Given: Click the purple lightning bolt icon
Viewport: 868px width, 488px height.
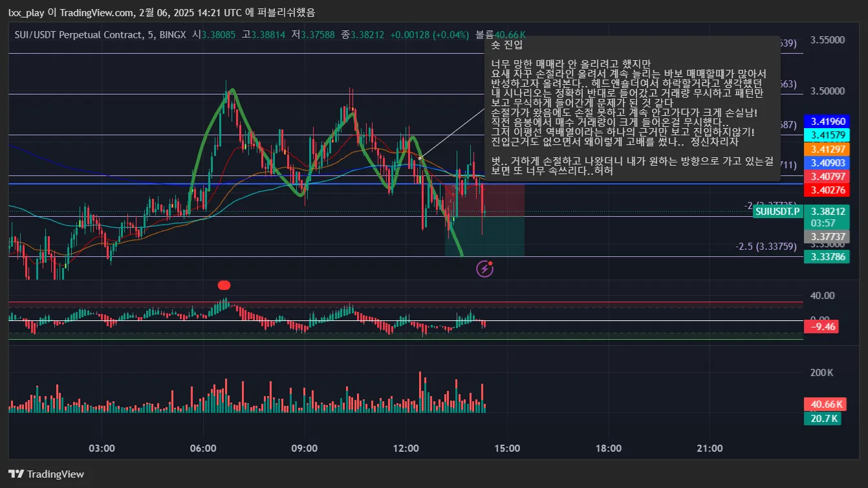Looking at the screenshot, I should pos(485,269).
